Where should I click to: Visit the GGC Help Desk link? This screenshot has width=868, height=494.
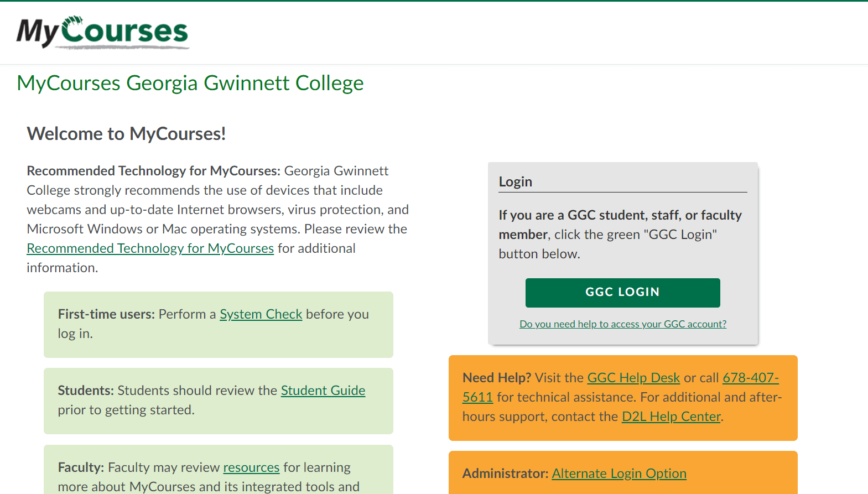pyautogui.click(x=633, y=378)
